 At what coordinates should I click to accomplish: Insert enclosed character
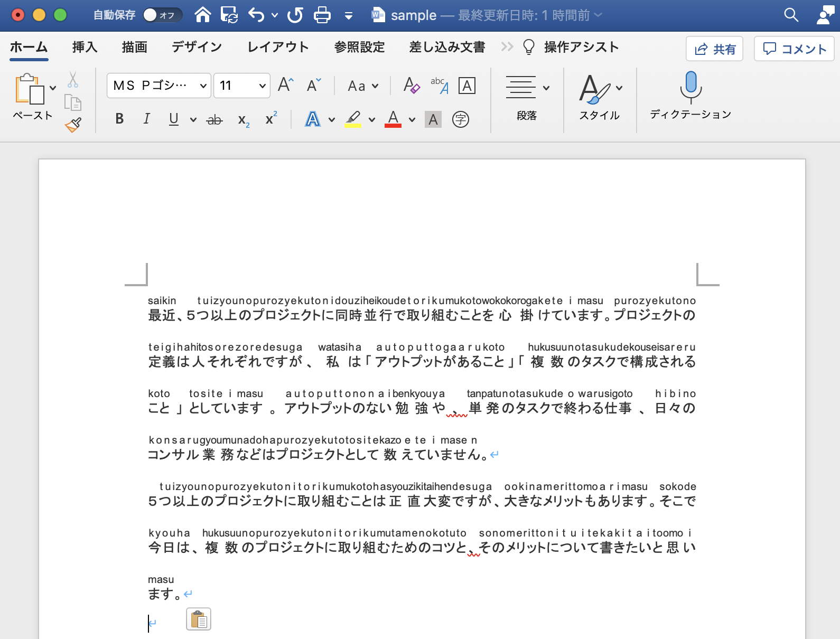pyautogui.click(x=461, y=119)
